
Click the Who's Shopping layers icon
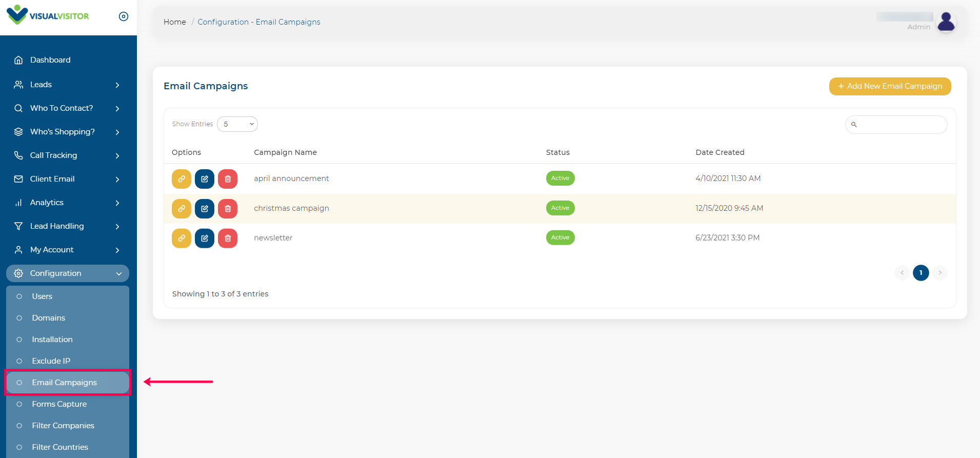point(18,132)
